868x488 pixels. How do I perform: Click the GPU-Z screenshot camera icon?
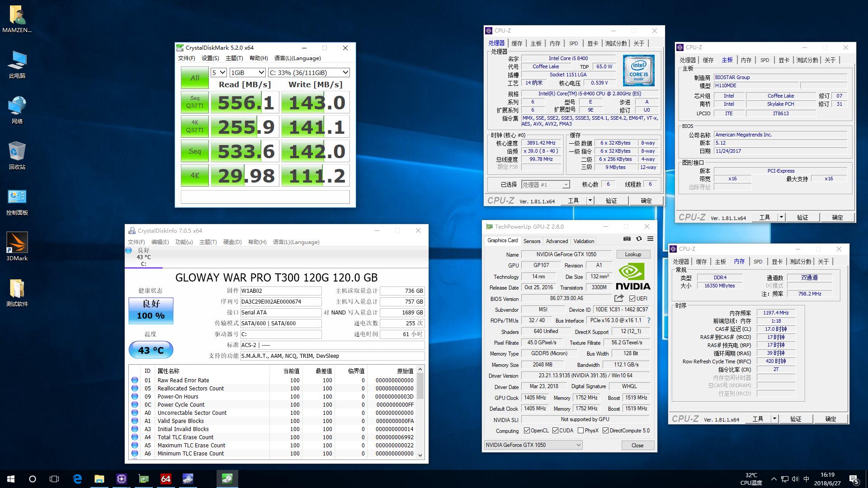(x=627, y=239)
